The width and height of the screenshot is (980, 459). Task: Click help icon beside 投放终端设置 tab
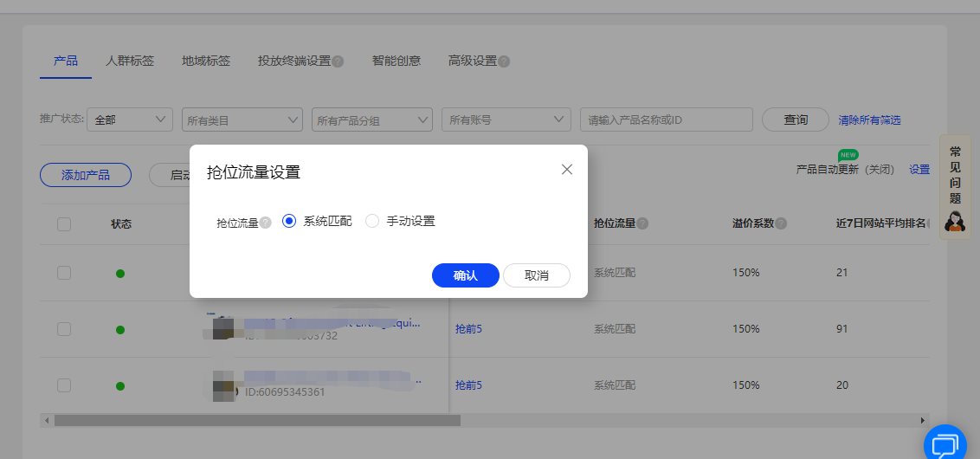tap(338, 61)
